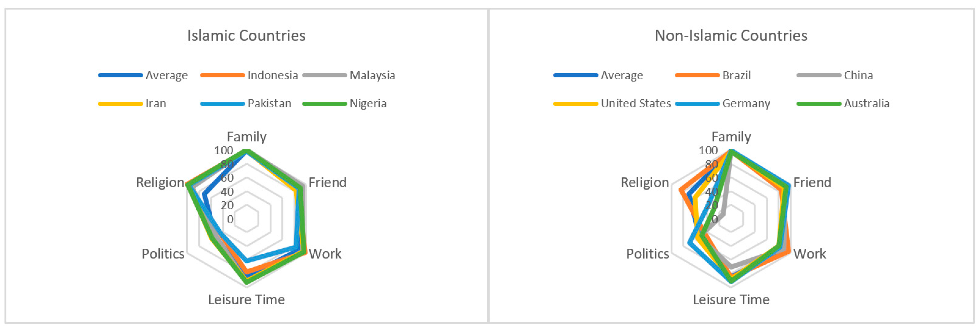Select the Germany legend label
The image size is (980, 332).
pyautogui.click(x=746, y=103)
